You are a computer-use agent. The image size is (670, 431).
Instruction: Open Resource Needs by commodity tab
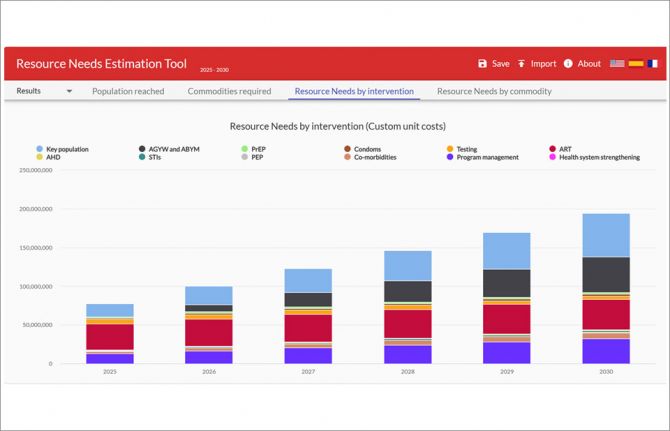coord(494,91)
